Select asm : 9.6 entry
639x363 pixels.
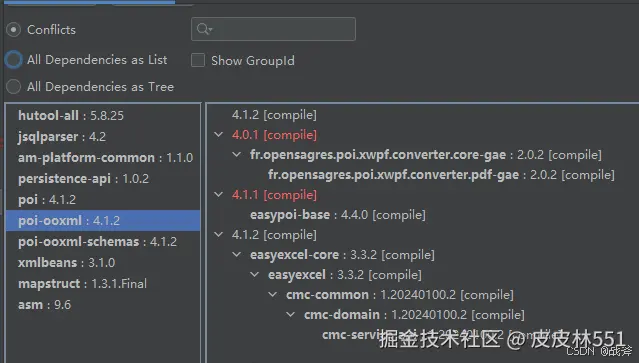click(103, 304)
